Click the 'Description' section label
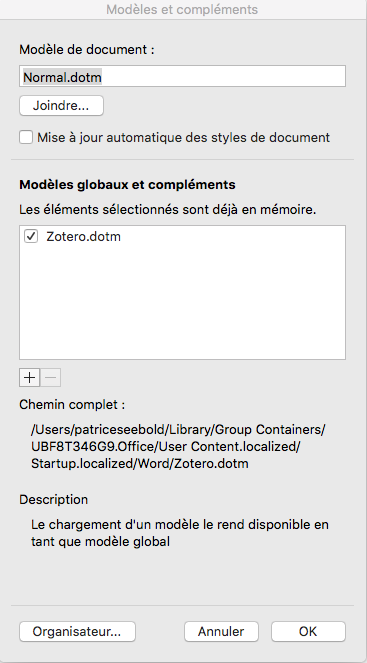The height and width of the screenshot is (663, 367). tap(54, 499)
